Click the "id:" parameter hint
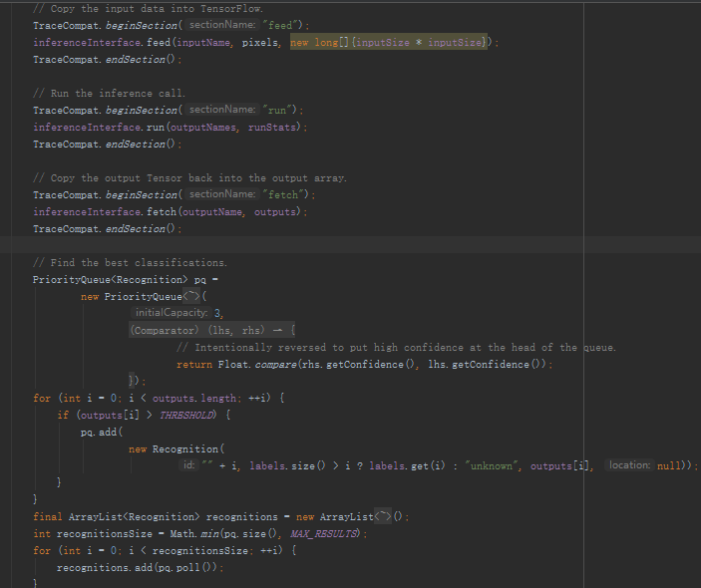This screenshot has height=588, width=701. pos(189,465)
